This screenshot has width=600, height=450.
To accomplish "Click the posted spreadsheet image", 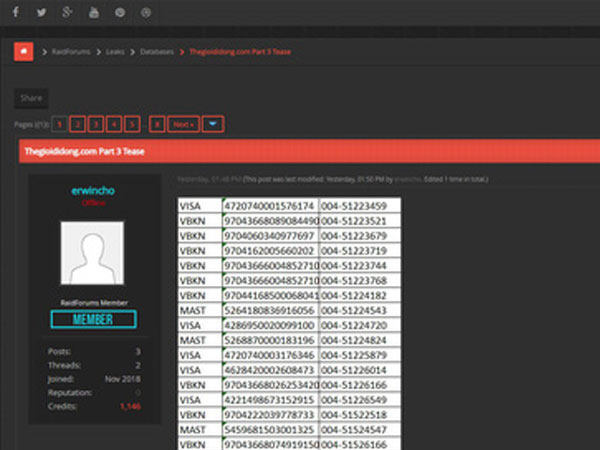I will [x=289, y=324].
